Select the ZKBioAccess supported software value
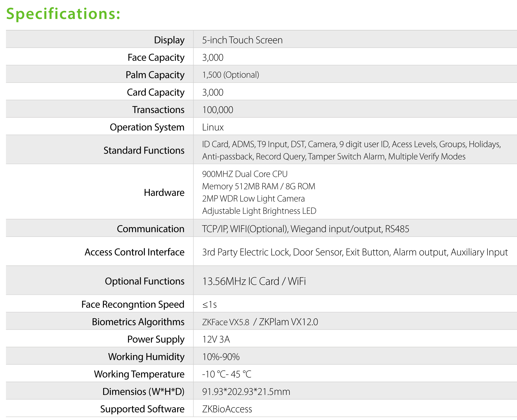This screenshot has height=420, width=517. coord(227,409)
